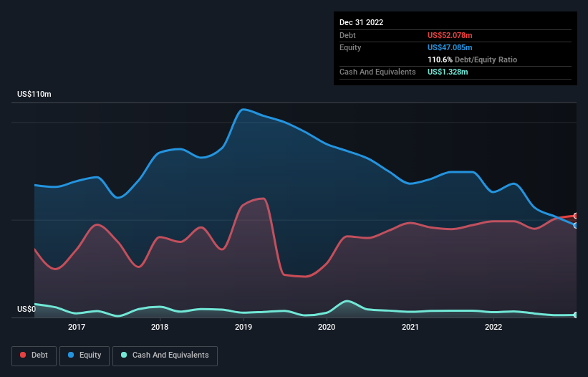Click the teal Cash endpoint marker
588x377 pixels.
coord(576,315)
